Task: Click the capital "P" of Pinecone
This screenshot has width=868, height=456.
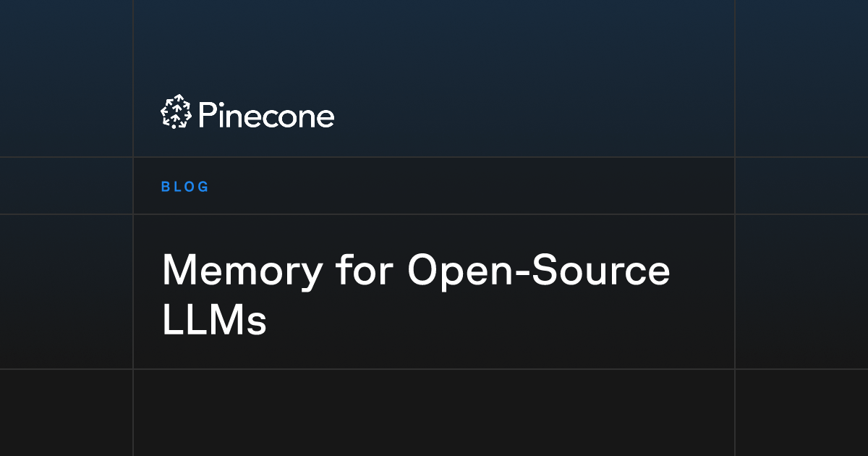Action: (206, 114)
